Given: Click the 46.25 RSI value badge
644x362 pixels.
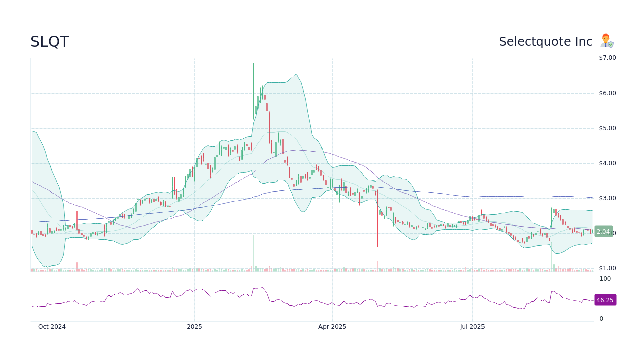Looking at the screenshot, I should click(605, 300).
